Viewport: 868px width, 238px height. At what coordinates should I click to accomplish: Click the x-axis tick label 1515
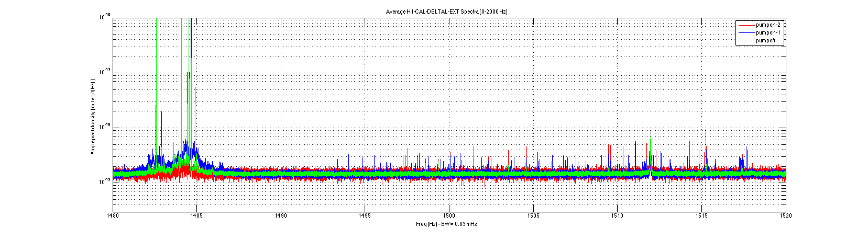pyautogui.click(x=701, y=215)
